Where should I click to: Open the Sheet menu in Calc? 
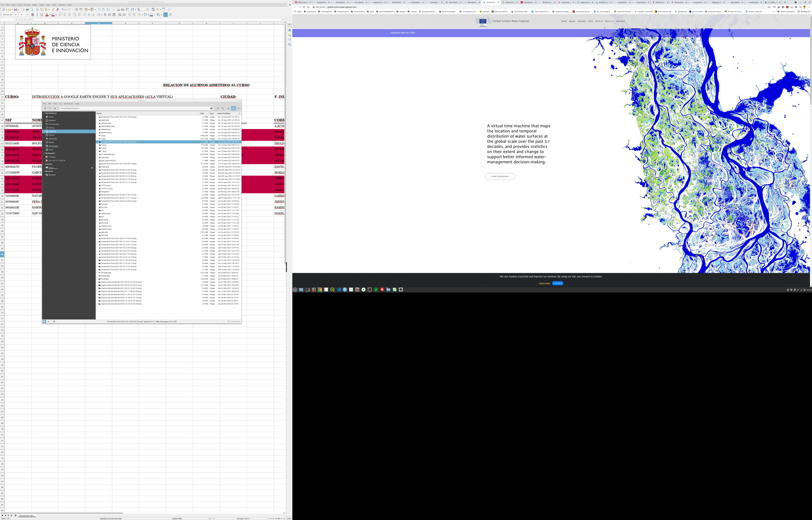point(42,5)
